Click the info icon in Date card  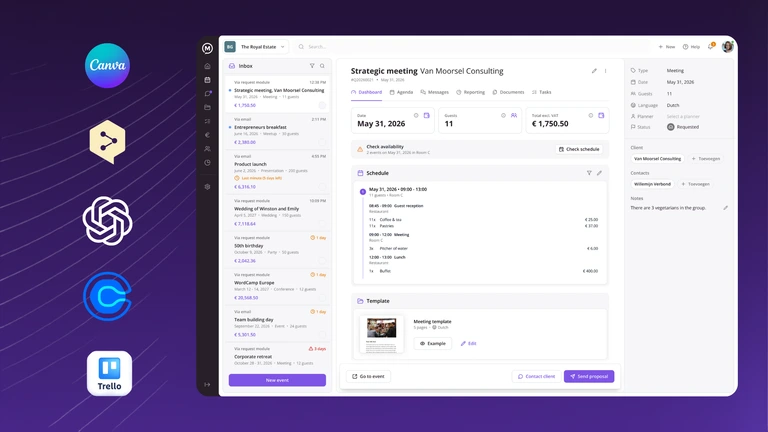pyautogui.click(x=416, y=116)
